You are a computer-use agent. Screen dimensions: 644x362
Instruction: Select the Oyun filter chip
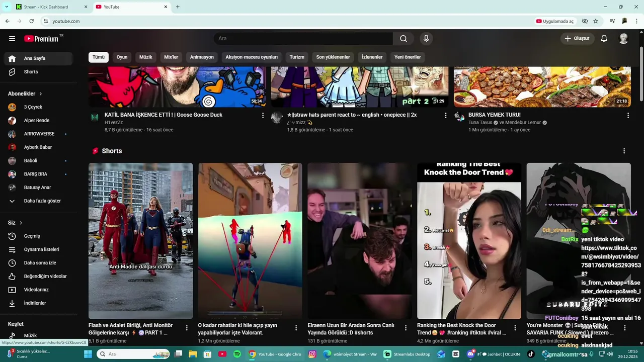122,57
